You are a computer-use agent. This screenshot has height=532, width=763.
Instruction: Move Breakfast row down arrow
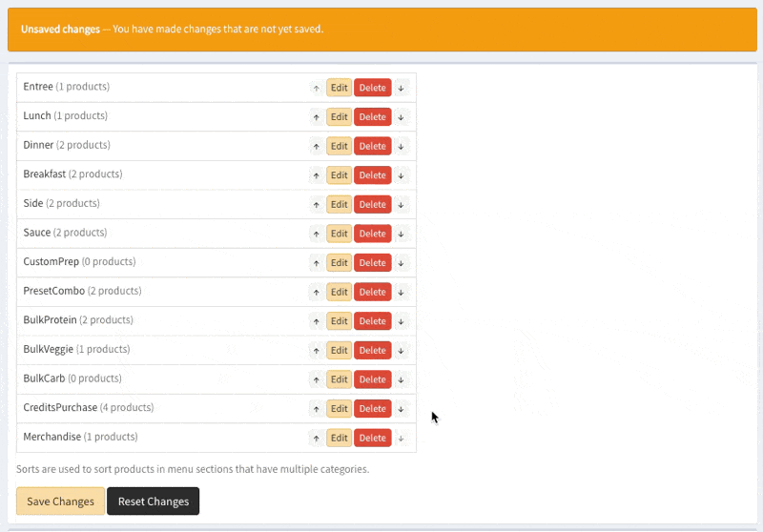pyautogui.click(x=401, y=175)
